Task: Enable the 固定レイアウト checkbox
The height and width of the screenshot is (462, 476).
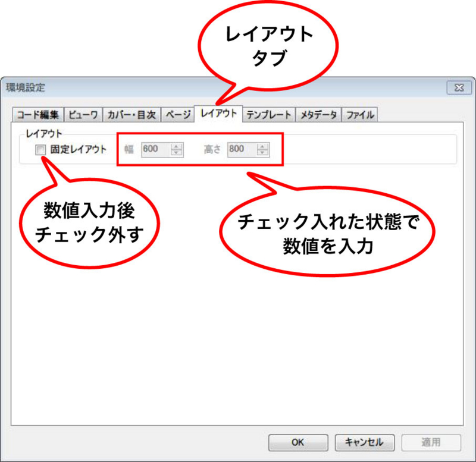Action: (x=40, y=150)
